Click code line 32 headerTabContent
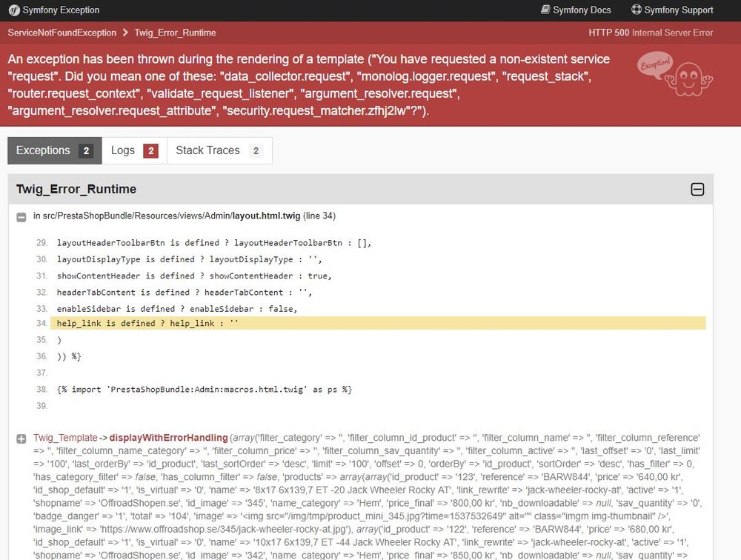 click(x=185, y=293)
